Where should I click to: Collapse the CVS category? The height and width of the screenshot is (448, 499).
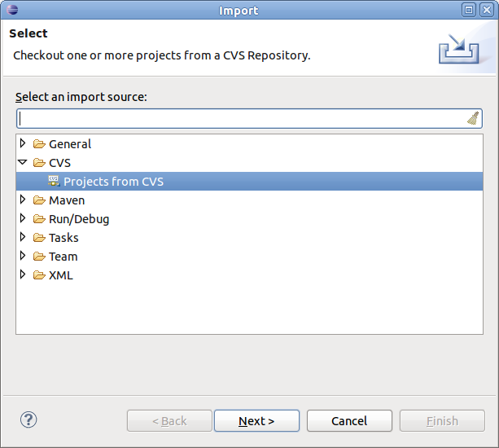(x=23, y=163)
